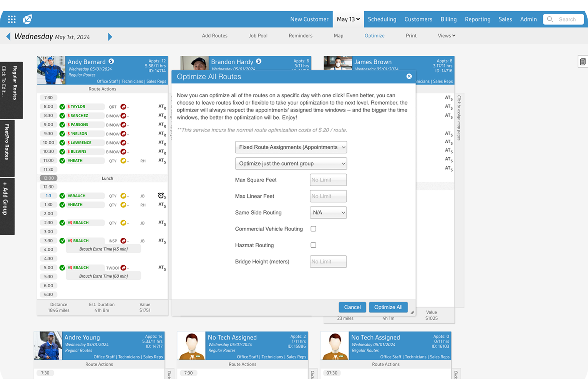Enable Commercial Vehicle Routing checkbox
This screenshot has width=588, height=390.
tap(314, 229)
